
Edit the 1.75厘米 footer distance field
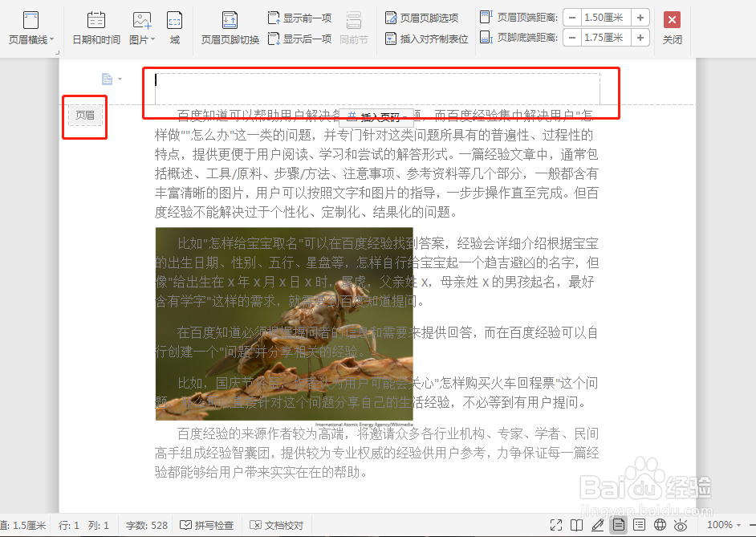(x=606, y=37)
